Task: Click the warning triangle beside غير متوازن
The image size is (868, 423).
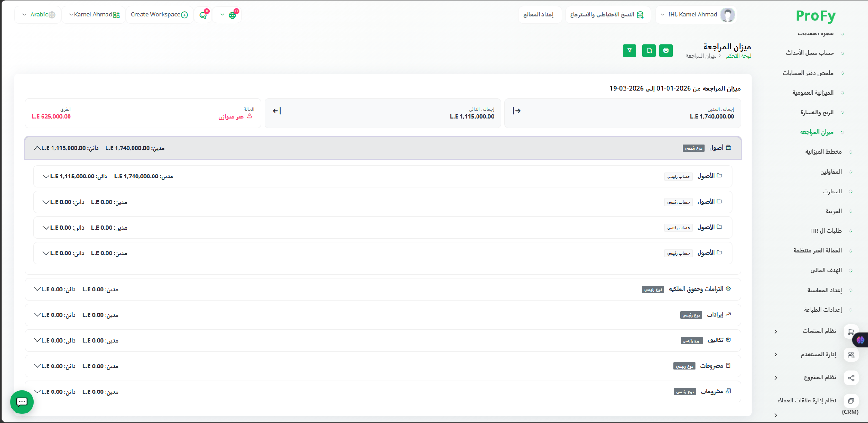Action: [x=250, y=116]
